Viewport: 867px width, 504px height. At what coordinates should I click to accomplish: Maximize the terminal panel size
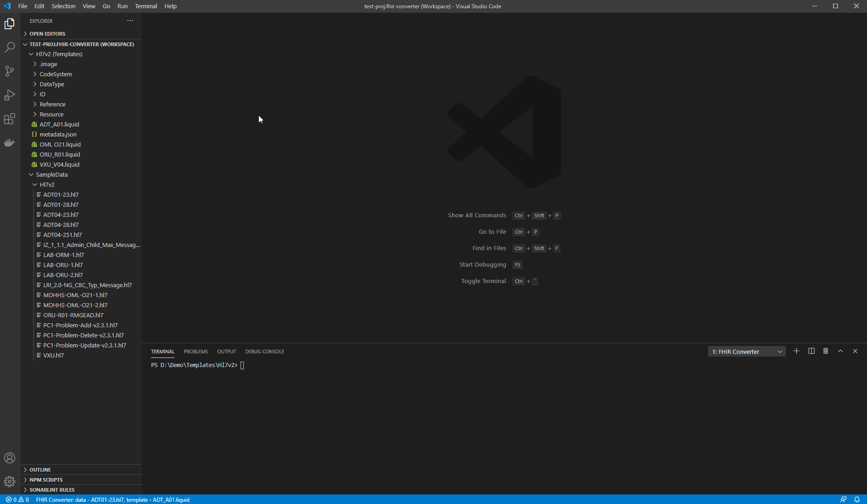(x=841, y=351)
